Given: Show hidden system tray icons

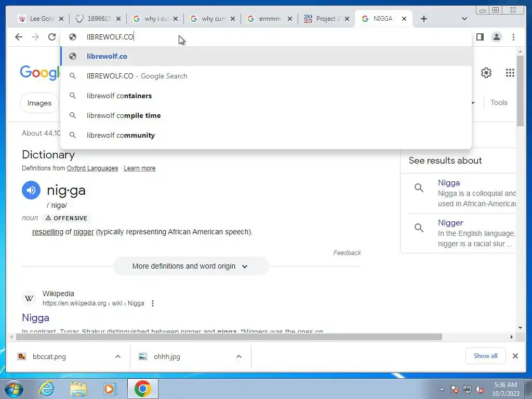Looking at the screenshot, I should 442,389.
